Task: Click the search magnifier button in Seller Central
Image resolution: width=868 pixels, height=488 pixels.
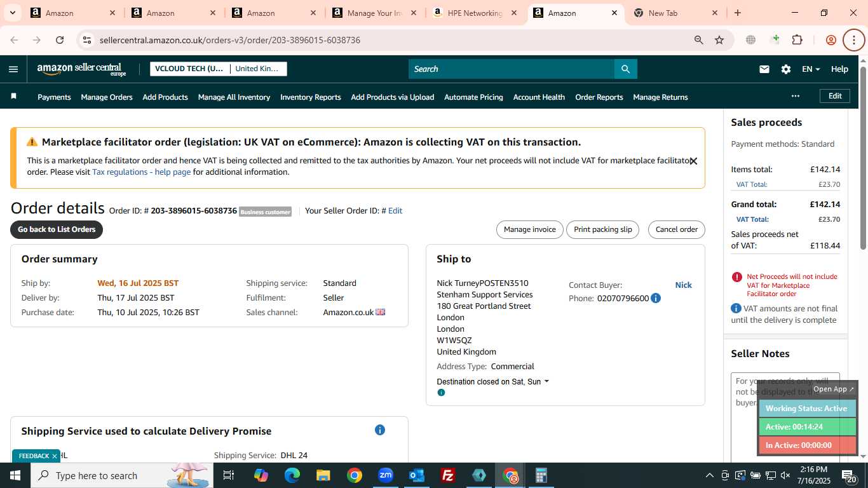Action: (625, 69)
